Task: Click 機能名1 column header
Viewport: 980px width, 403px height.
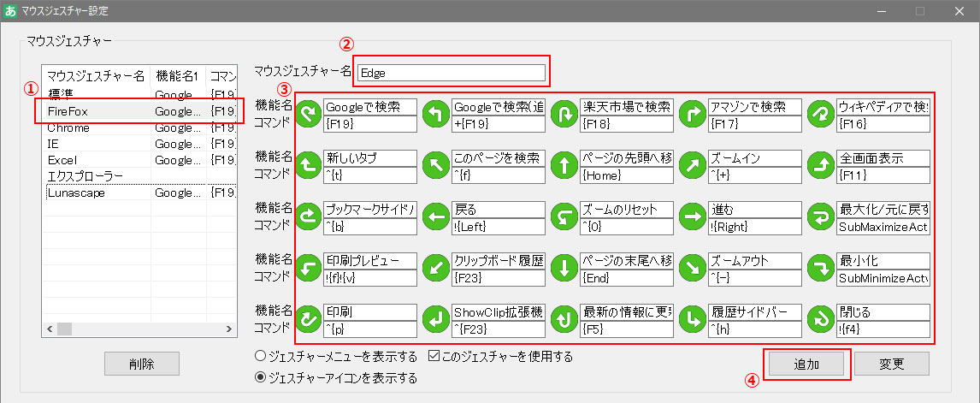Action: [179, 76]
